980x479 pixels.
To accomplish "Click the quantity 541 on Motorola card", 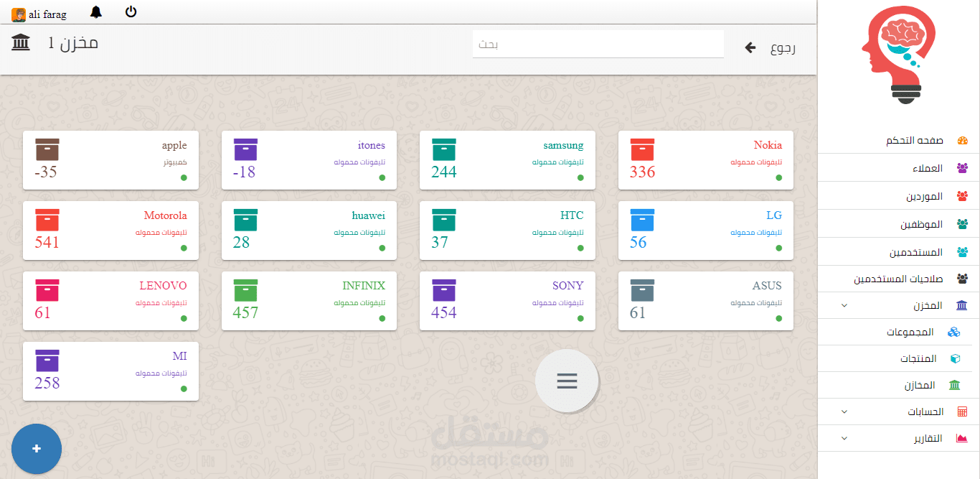I will coord(47,243).
